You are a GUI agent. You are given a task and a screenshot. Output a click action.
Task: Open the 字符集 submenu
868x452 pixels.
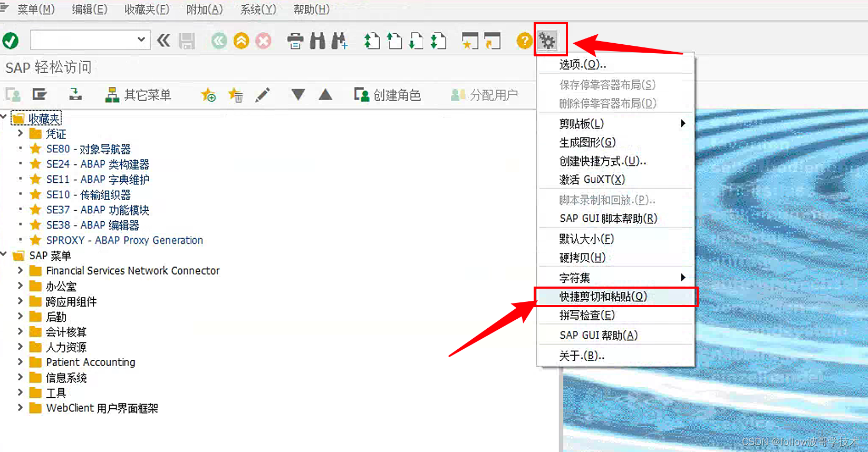coord(615,277)
